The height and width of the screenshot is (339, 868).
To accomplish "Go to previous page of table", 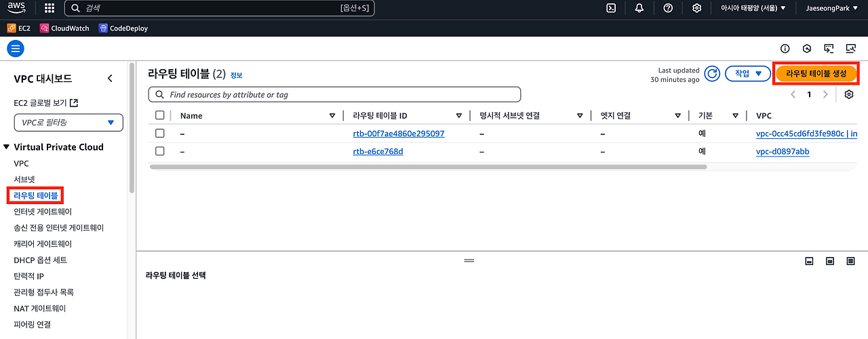I will 793,94.
